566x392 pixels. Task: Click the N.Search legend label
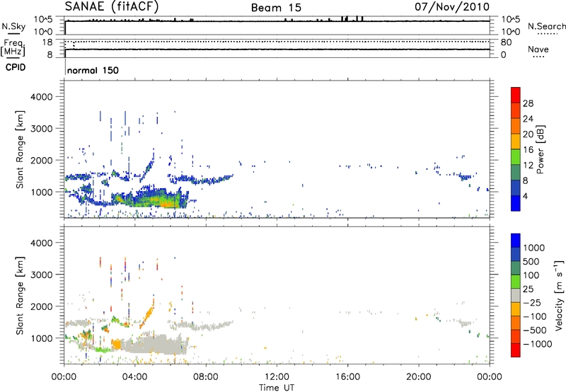pyautogui.click(x=546, y=26)
